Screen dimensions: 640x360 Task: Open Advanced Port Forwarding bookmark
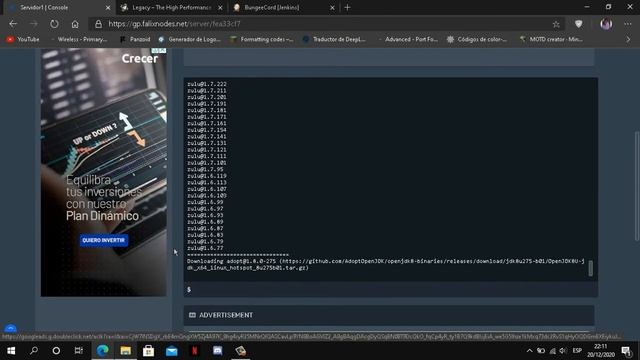coord(408,39)
